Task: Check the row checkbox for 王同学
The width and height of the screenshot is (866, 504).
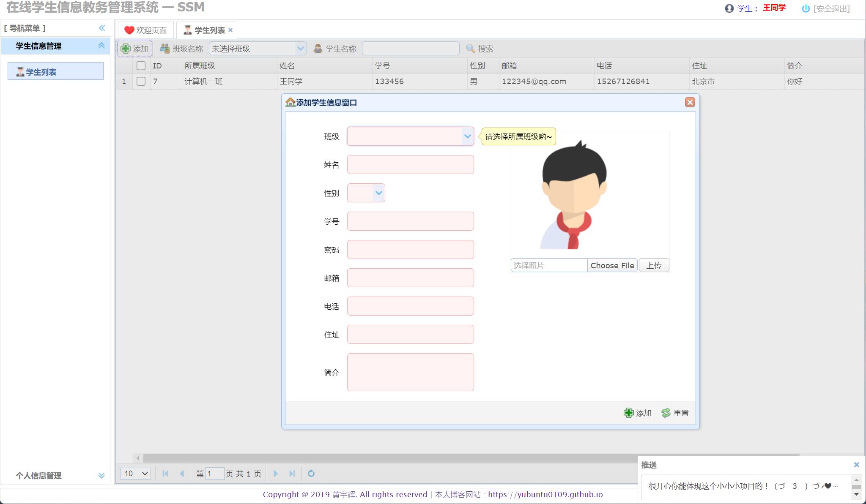Action: pos(141,81)
